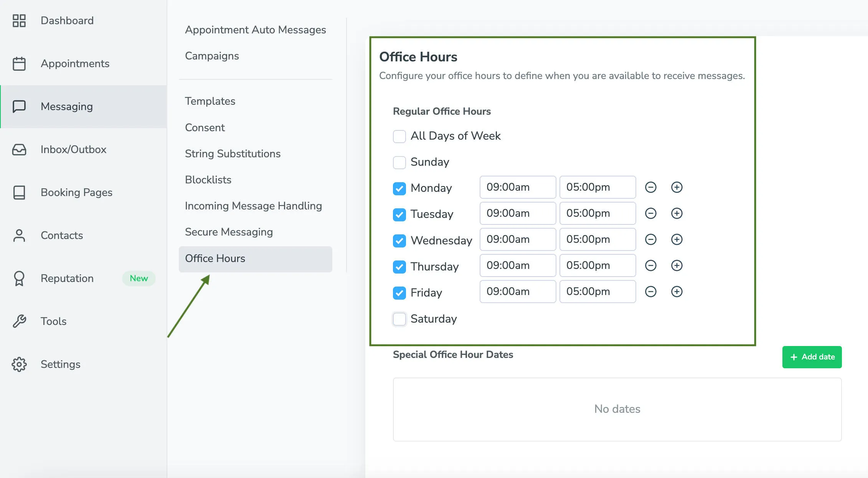Click the Add date button
868x478 pixels.
(812, 357)
